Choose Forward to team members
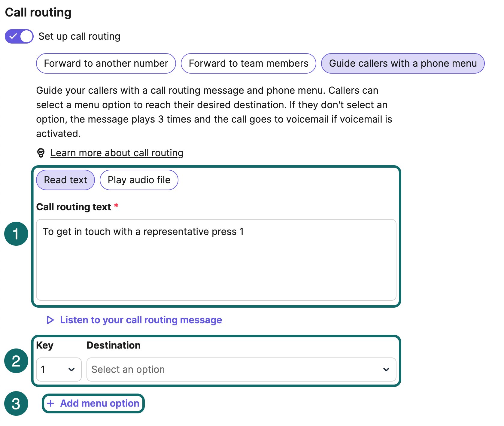The width and height of the screenshot is (504, 426). [248, 63]
